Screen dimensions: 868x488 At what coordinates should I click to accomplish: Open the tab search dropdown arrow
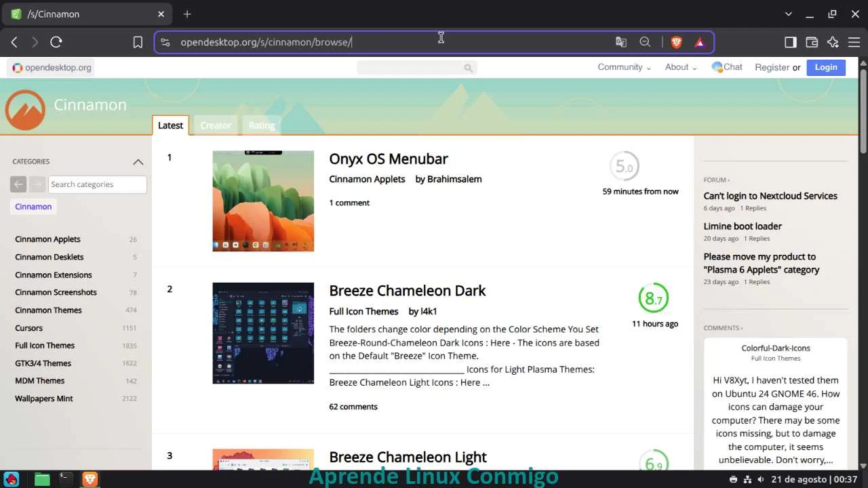click(788, 14)
